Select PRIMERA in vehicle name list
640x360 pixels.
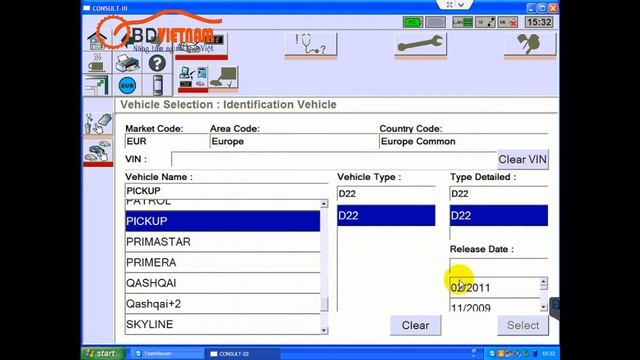222,262
